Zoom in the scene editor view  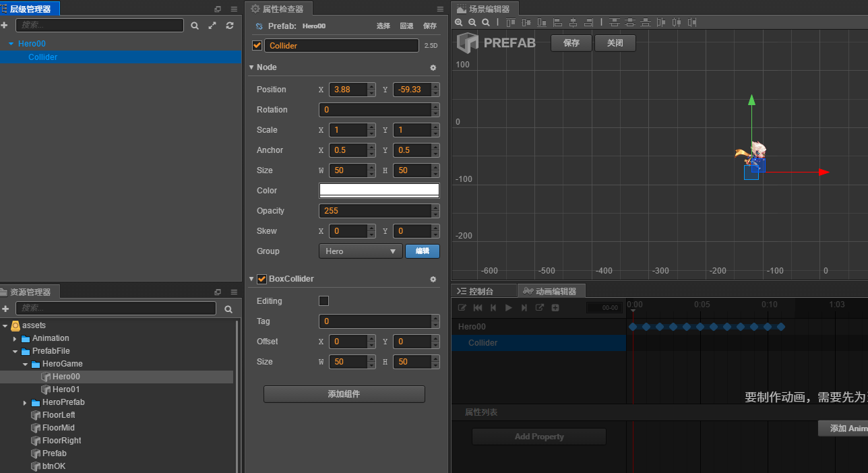(x=458, y=22)
